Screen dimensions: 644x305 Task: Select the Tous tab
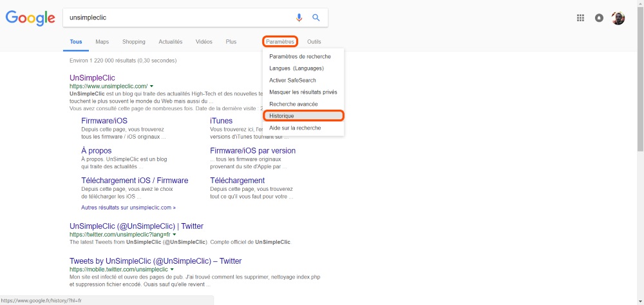(76, 42)
